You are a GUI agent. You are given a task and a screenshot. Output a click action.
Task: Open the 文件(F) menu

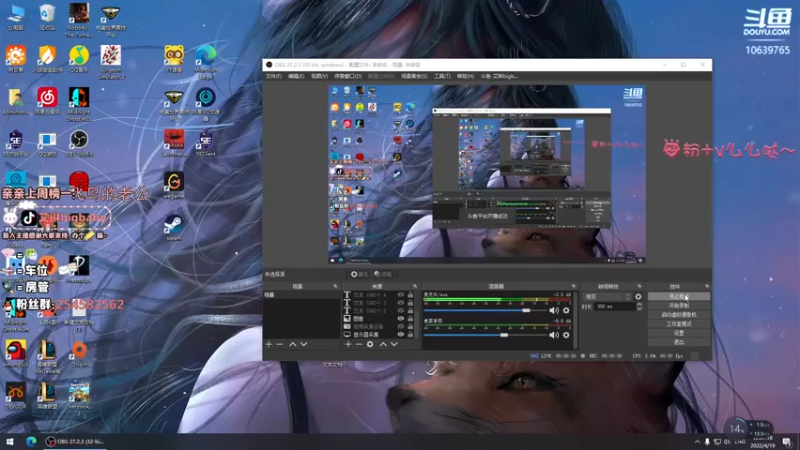click(273, 76)
